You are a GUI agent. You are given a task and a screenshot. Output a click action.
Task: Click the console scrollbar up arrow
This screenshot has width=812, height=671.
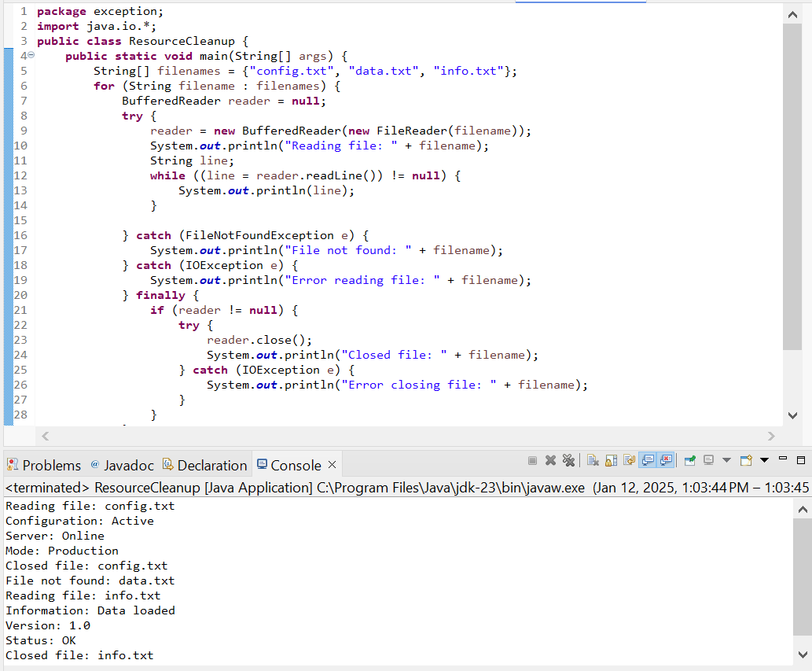803,510
